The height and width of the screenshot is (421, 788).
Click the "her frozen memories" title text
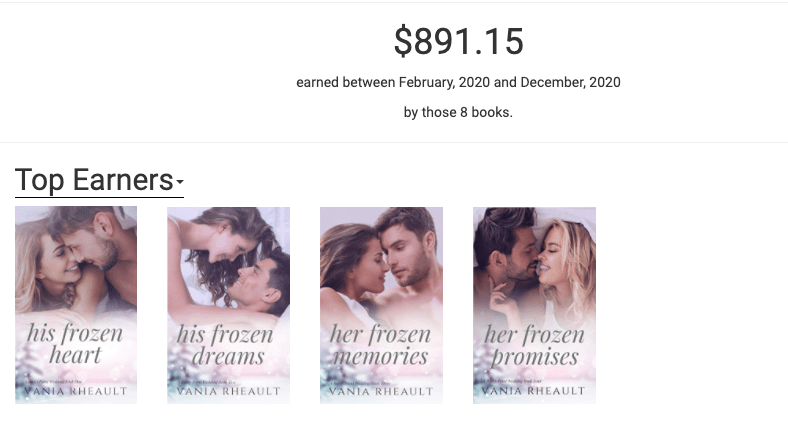381,345
